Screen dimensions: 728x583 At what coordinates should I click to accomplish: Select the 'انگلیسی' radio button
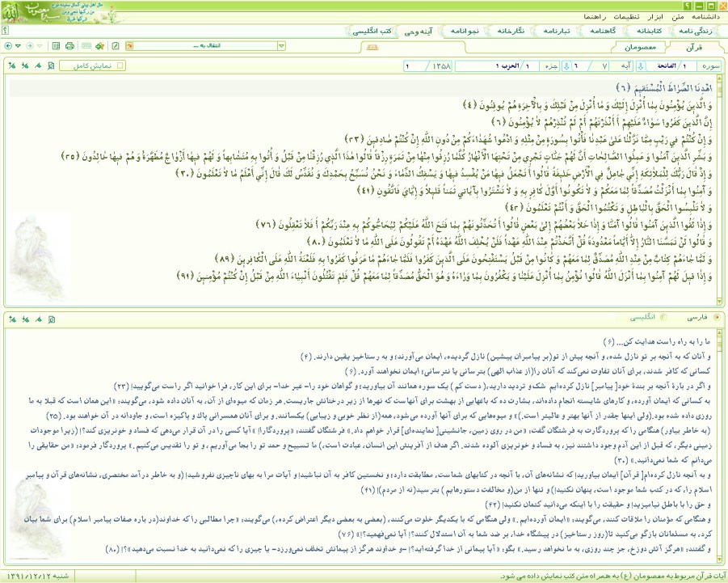pos(663,317)
